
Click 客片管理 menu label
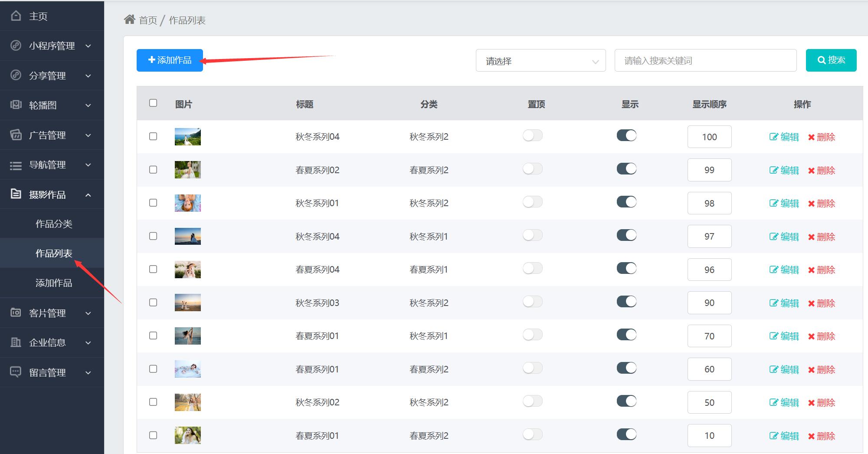point(47,313)
